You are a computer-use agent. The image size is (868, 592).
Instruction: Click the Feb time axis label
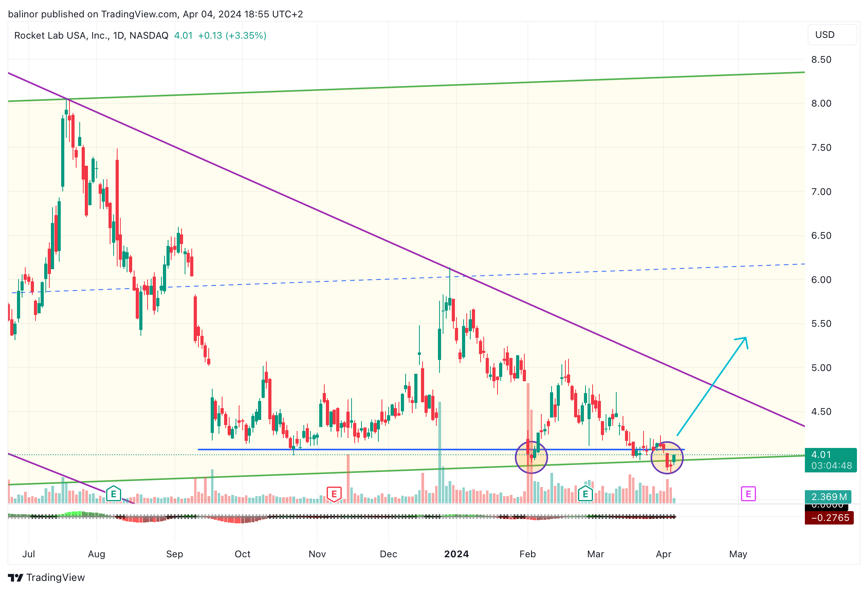528,554
